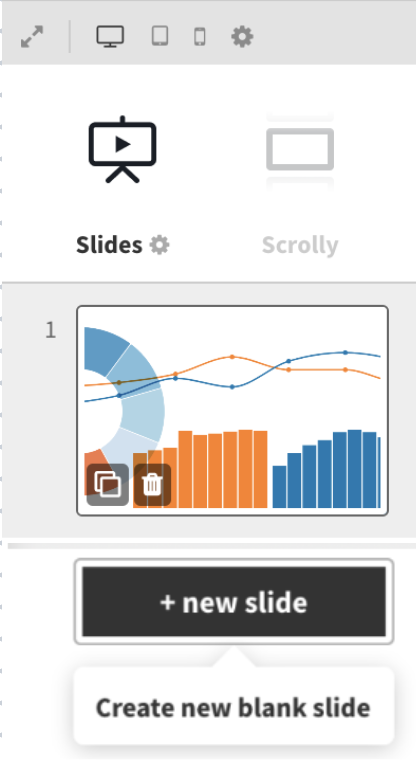Screen dimensions: 416x764
Task: Click the slide number 1 label
Action: pos(51,331)
